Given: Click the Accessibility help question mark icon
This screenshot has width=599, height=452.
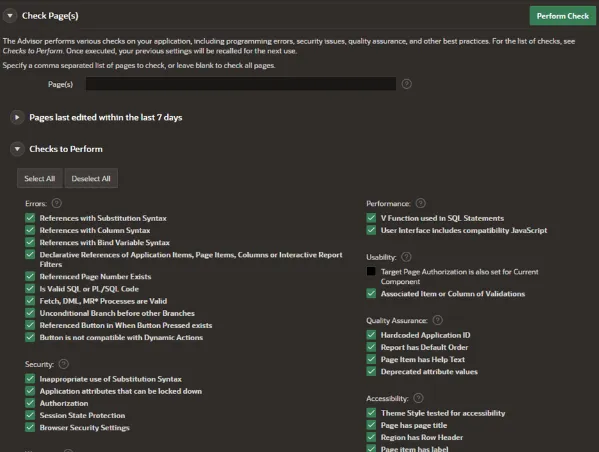Looking at the screenshot, I should pos(419,399).
